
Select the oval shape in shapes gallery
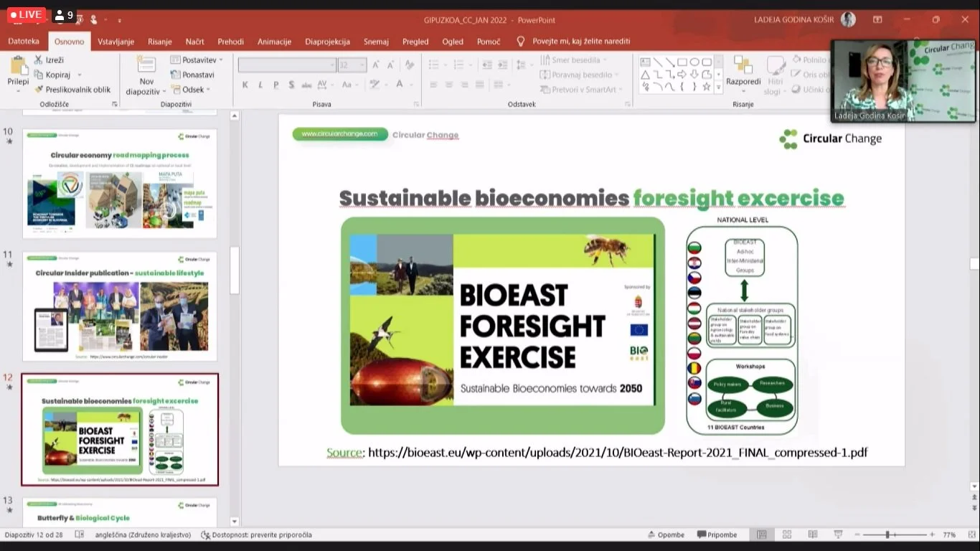(x=694, y=62)
